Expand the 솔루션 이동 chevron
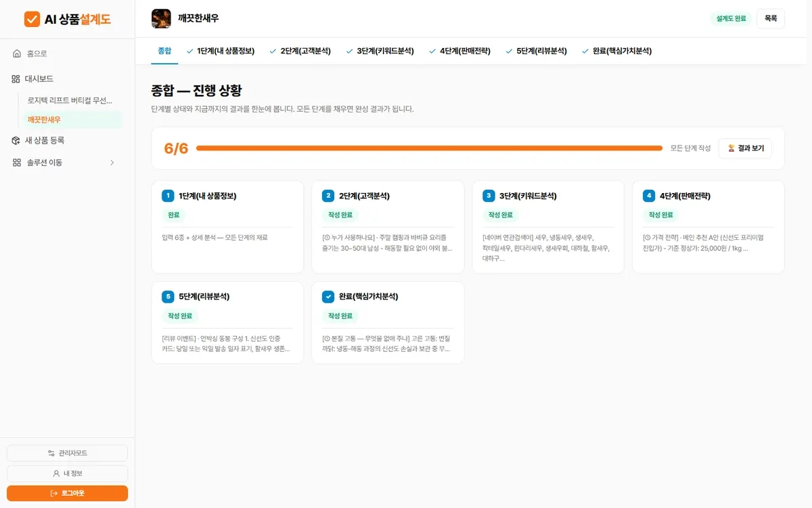Screen dimensions: 812x508 click(112, 163)
